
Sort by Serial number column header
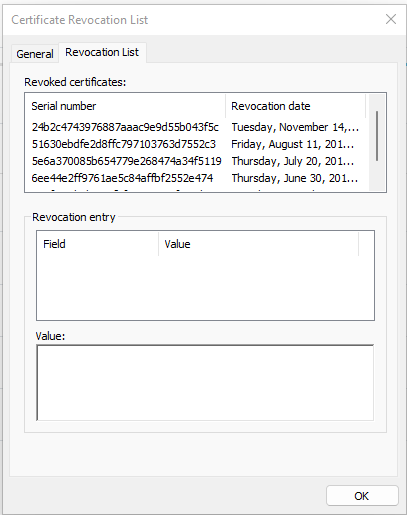point(125,106)
